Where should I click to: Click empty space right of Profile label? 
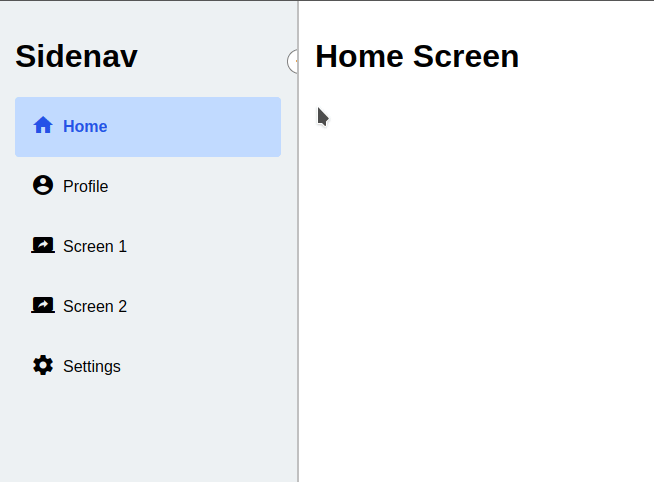click(192, 187)
